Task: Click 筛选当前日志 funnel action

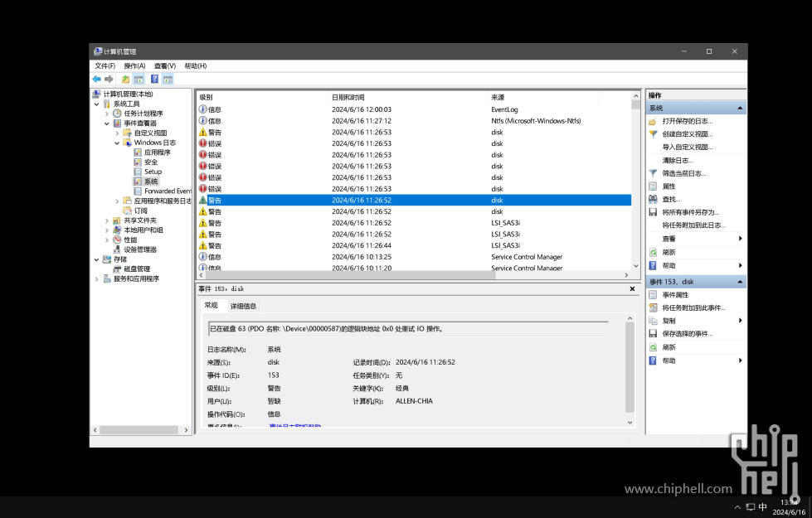Action: click(683, 173)
